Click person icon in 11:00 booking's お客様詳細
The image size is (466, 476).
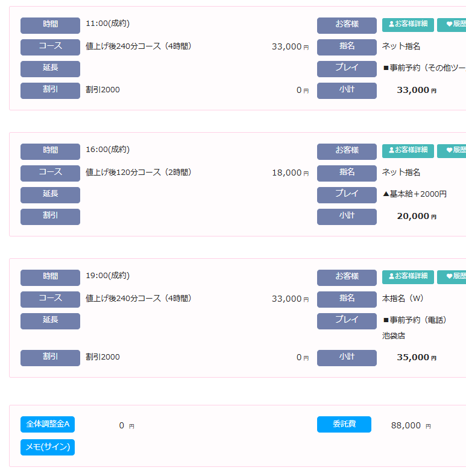[x=391, y=24]
